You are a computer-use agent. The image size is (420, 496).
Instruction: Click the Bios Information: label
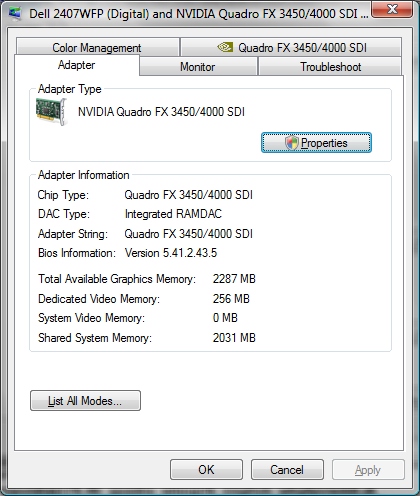pyautogui.click(x=77, y=253)
